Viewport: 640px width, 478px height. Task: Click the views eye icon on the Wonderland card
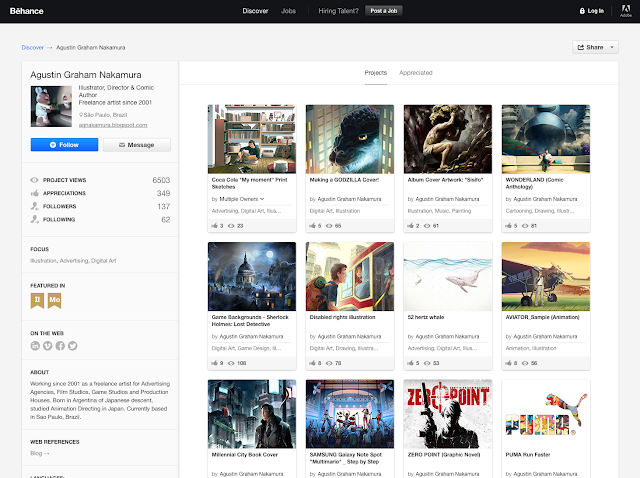click(525, 226)
